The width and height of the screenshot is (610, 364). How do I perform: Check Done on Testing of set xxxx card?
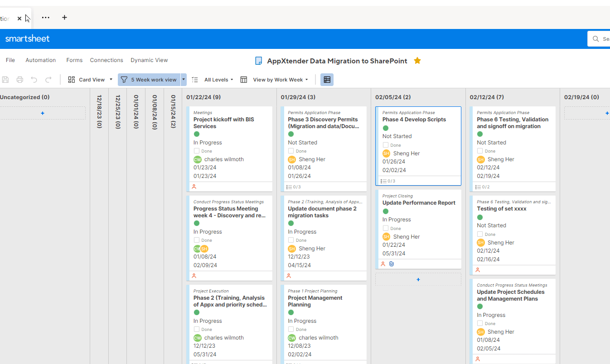(x=480, y=235)
